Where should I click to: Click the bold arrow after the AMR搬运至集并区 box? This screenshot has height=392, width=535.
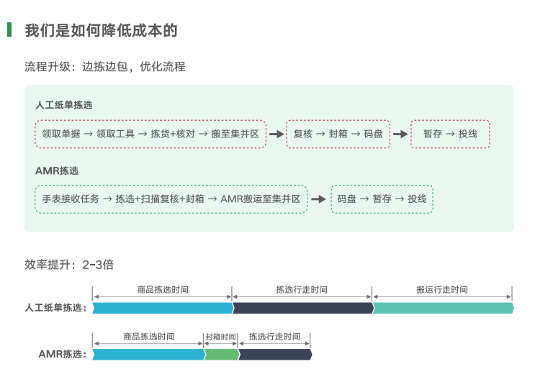click(318, 199)
